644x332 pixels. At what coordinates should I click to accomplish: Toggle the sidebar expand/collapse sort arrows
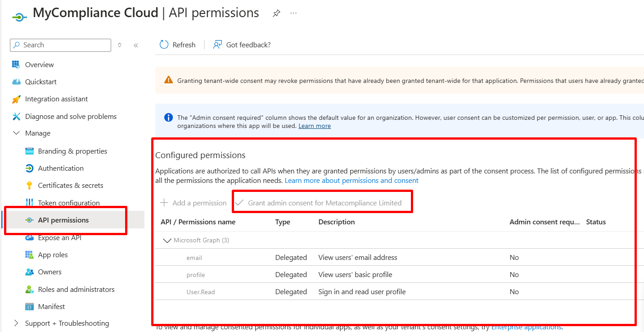pos(120,45)
